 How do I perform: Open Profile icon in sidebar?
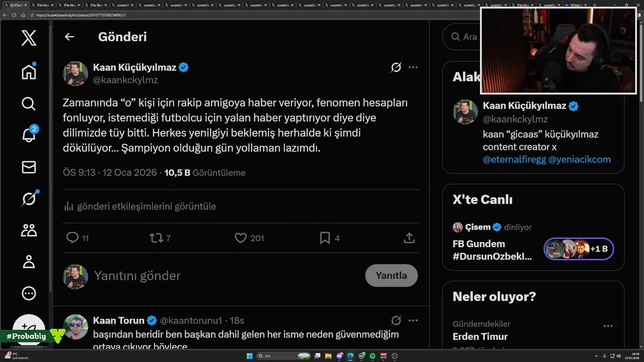[x=29, y=261]
